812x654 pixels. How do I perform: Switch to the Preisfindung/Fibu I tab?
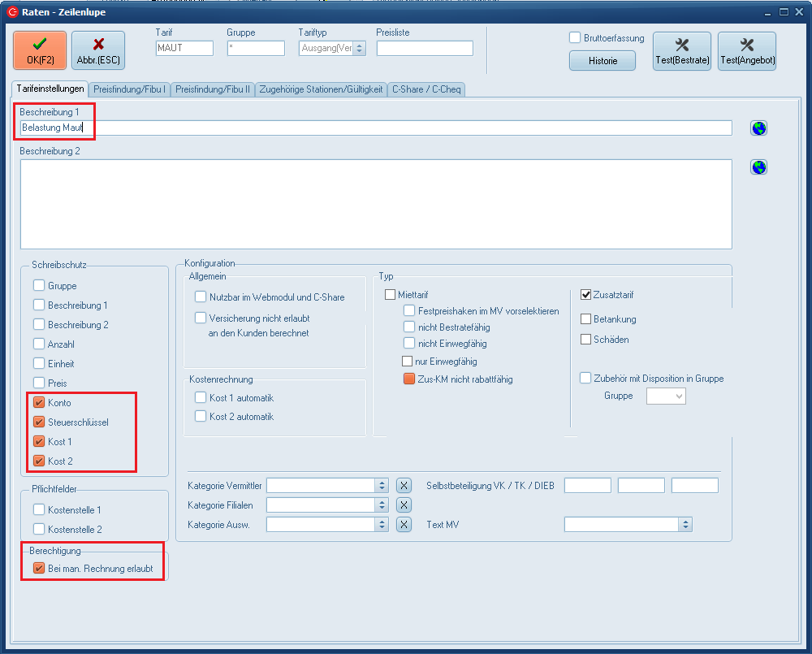130,89
